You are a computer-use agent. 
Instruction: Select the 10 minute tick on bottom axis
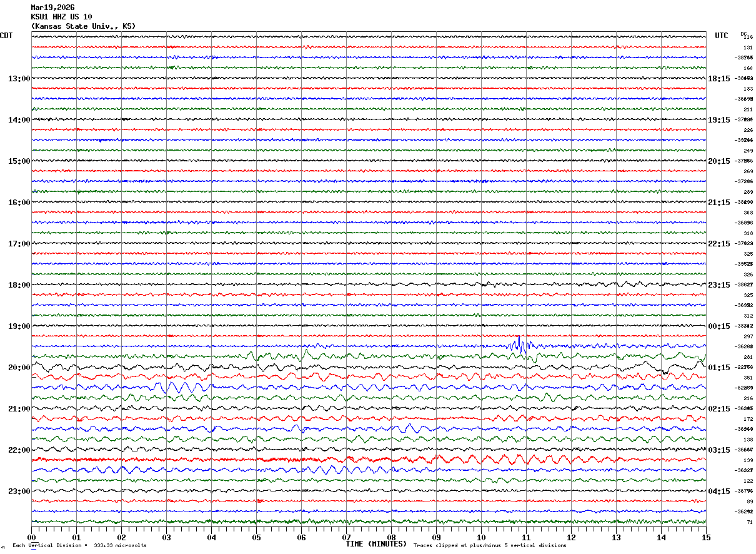(x=481, y=538)
